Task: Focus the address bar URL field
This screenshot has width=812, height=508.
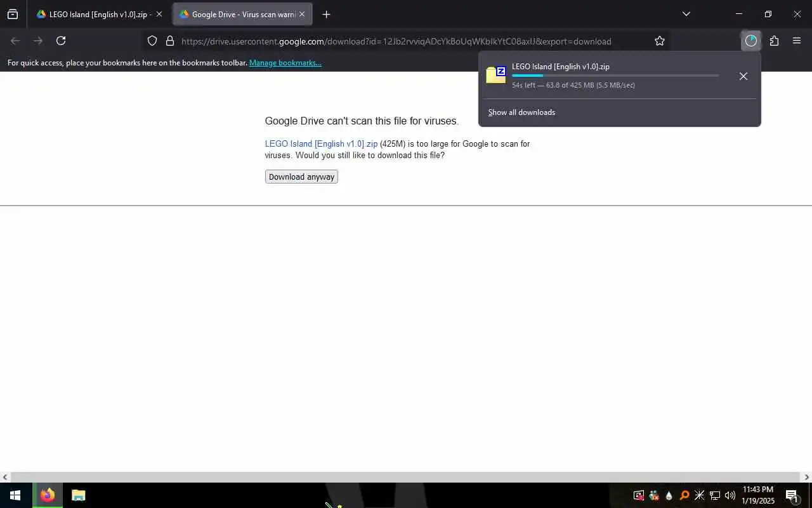Action: click(x=396, y=41)
